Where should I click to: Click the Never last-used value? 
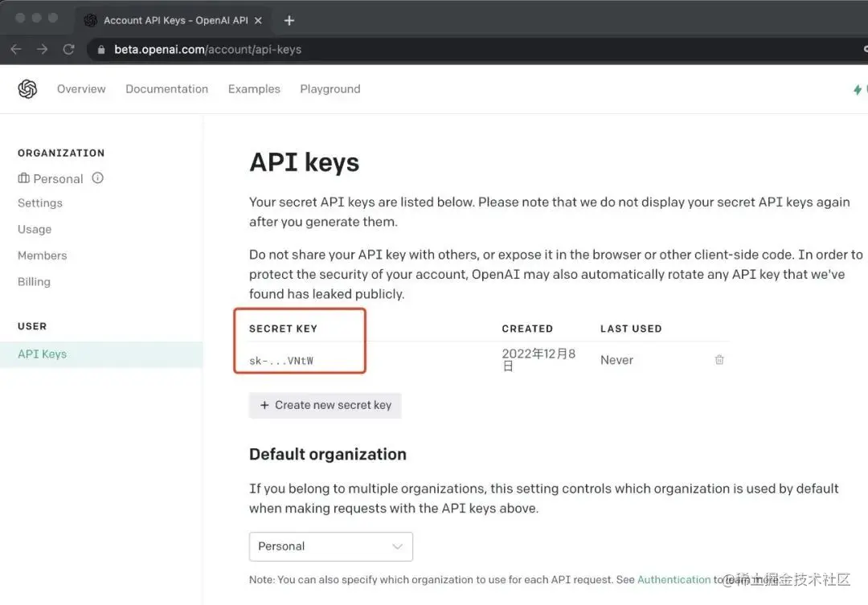[616, 360]
